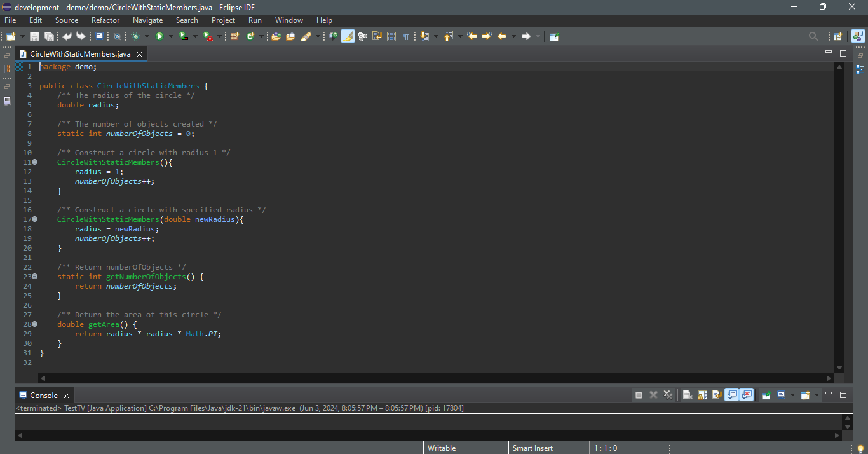Screen dimensions: 868x454
Task: Toggle Block Selection mode
Action: pos(391,36)
